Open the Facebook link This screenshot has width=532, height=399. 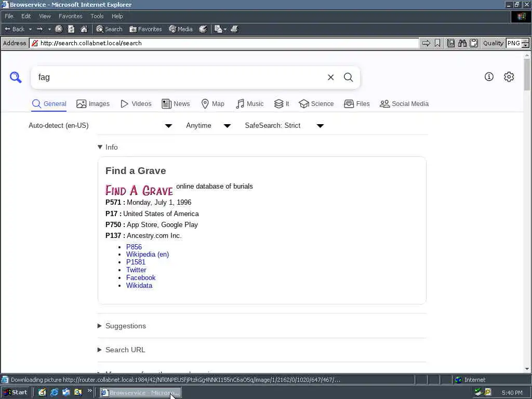141,278
